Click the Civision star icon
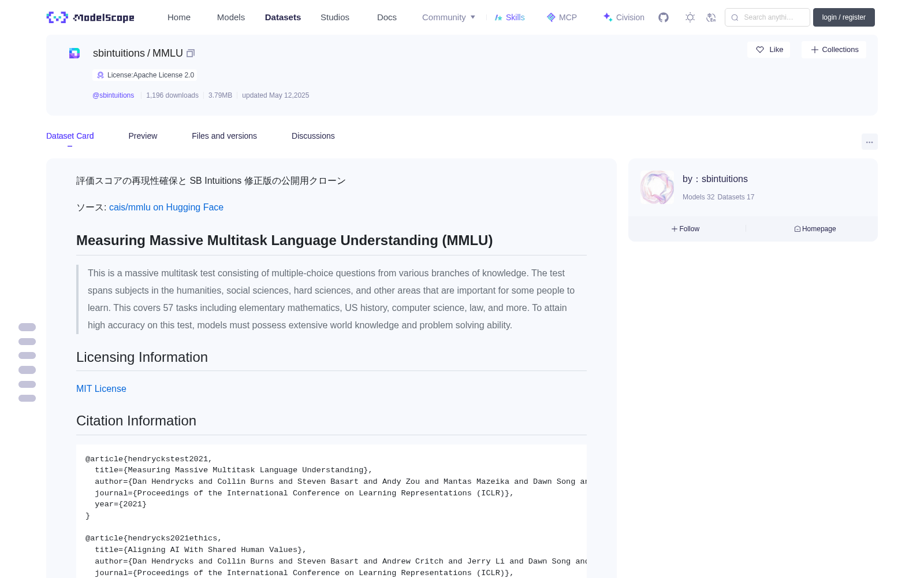The width and height of the screenshot is (924, 578). pos(608,17)
